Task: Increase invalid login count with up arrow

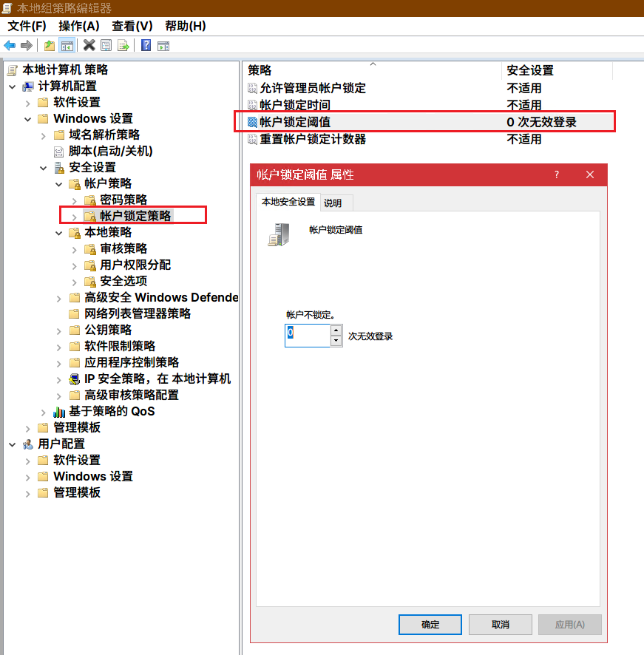Action: click(x=336, y=330)
